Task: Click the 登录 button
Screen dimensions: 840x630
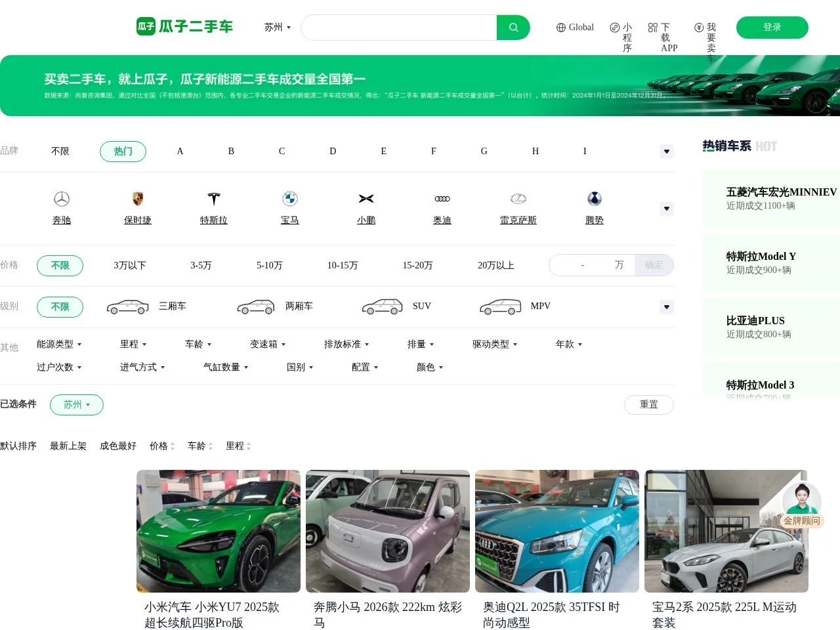Action: [772, 28]
